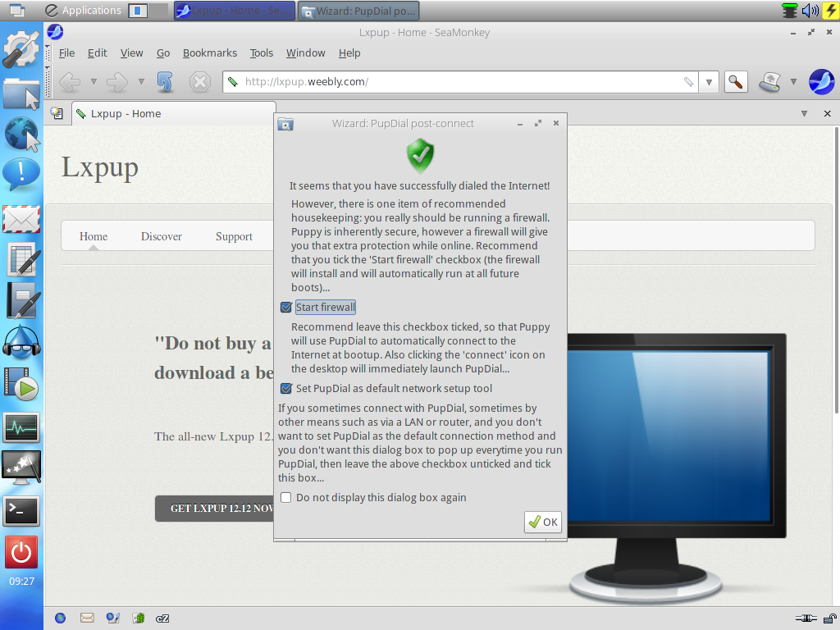Viewport: 840px width, 630px height.
Task: Click the red power shutdown icon
Action: pyautogui.click(x=21, y=552)
